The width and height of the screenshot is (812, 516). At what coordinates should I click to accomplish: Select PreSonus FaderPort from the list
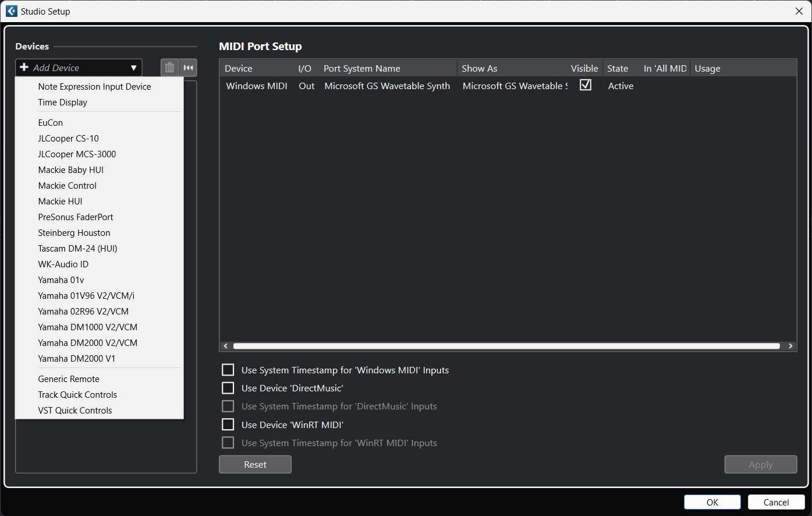click(76, 217)
